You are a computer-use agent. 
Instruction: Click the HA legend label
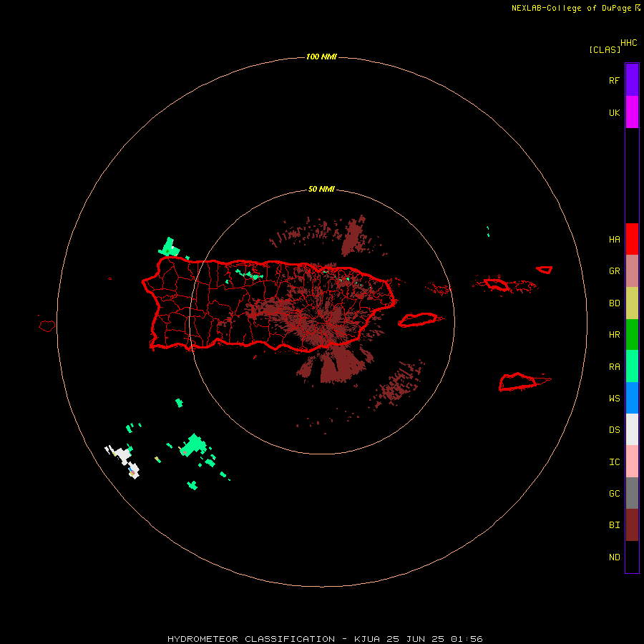click(x=614, y=240)
